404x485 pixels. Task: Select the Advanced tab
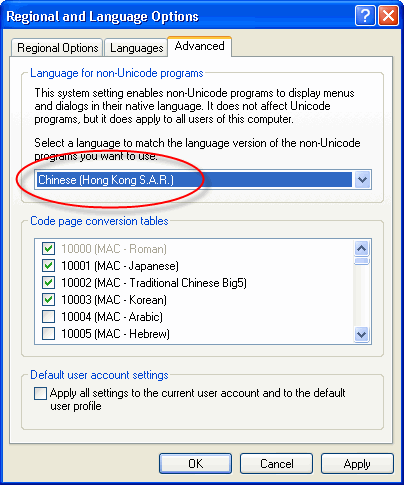pyautogui.click(x=199, y=46)
